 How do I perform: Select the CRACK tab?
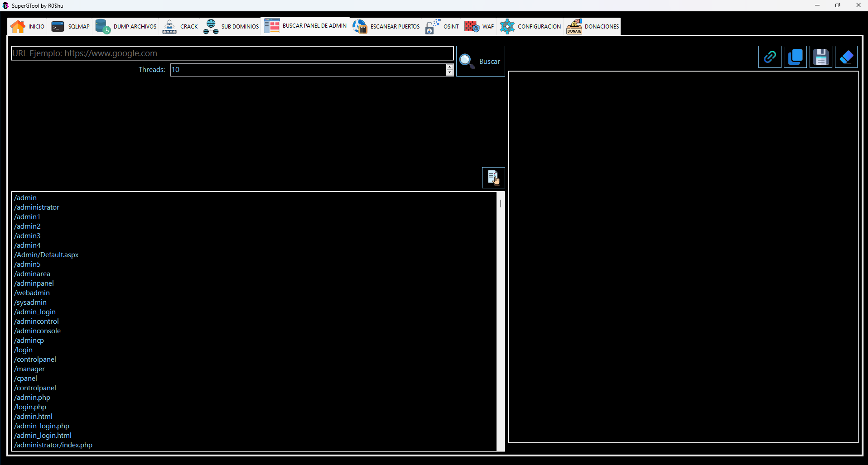[180, 26]
